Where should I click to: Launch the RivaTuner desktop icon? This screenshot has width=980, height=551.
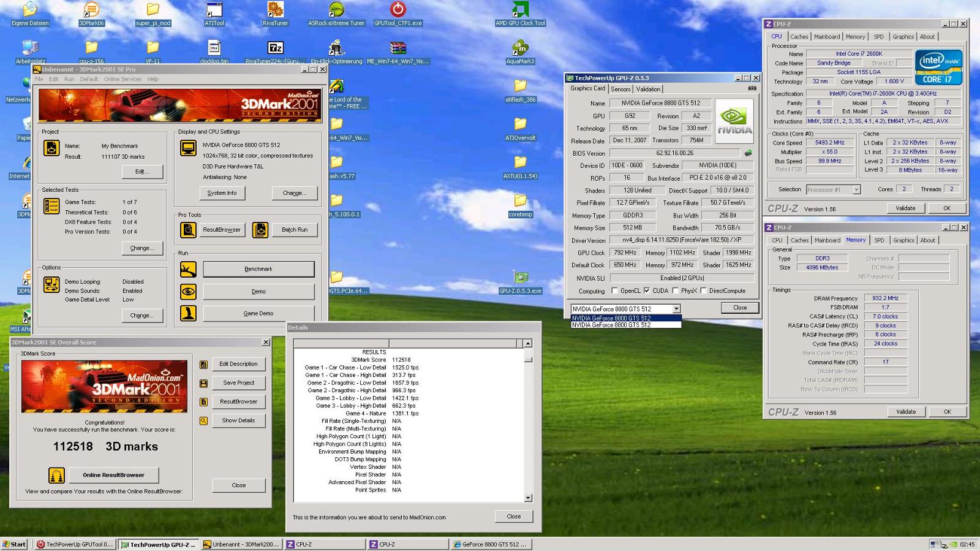[x=275, y=10]
